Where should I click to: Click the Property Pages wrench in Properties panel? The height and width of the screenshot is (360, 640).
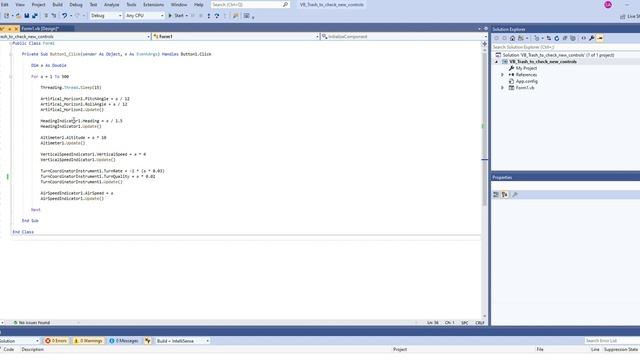click(x=515, y=195)
